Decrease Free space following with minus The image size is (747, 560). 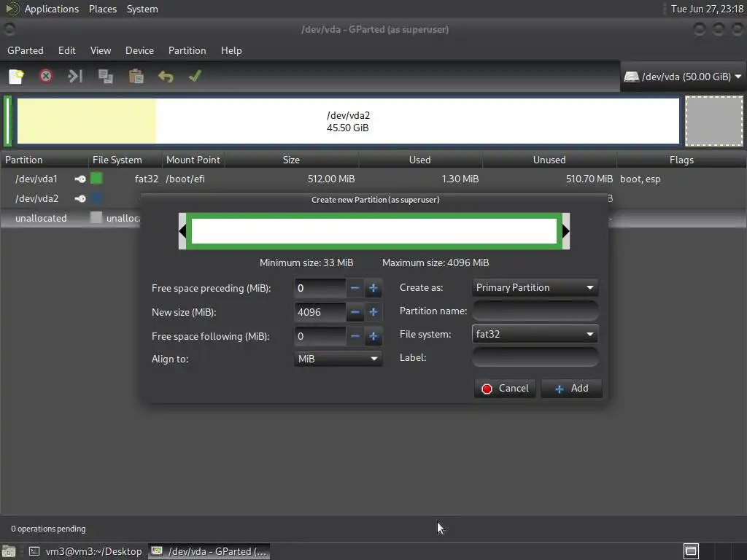coord(355,336)
